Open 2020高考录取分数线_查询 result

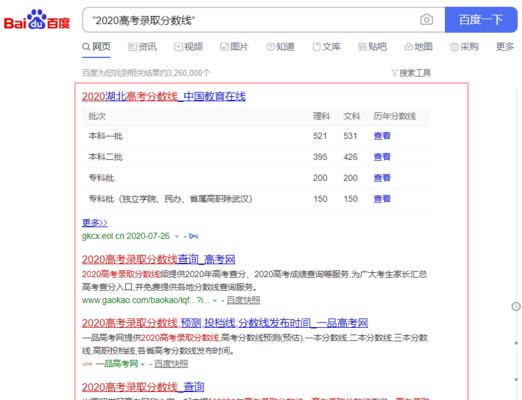coord(143,387)
